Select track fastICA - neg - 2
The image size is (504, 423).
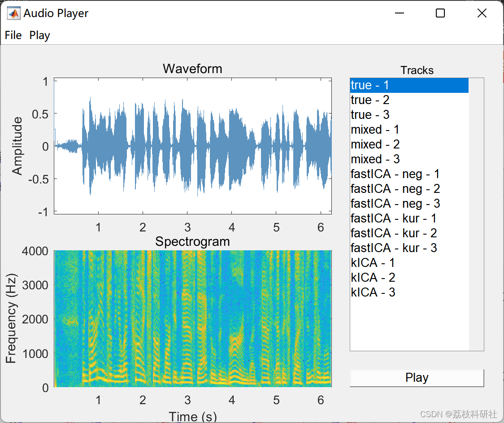coord(409,189)
